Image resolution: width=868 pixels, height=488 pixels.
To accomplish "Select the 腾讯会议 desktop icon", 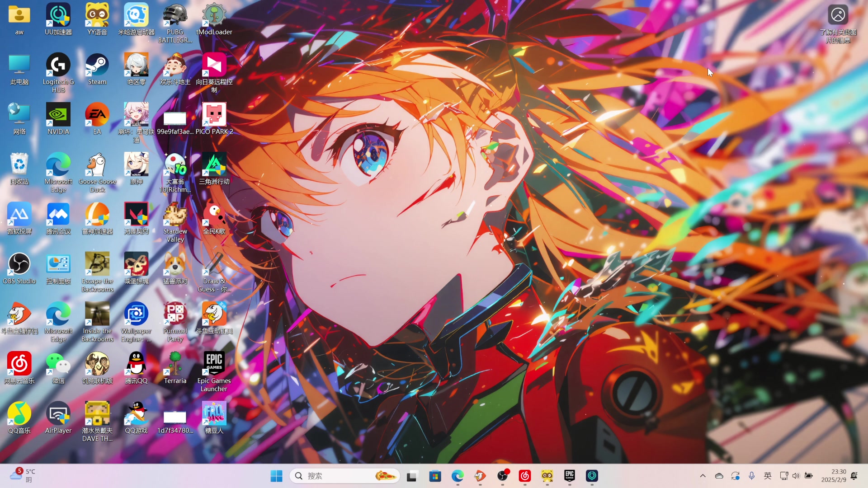I will coord(58,219).
